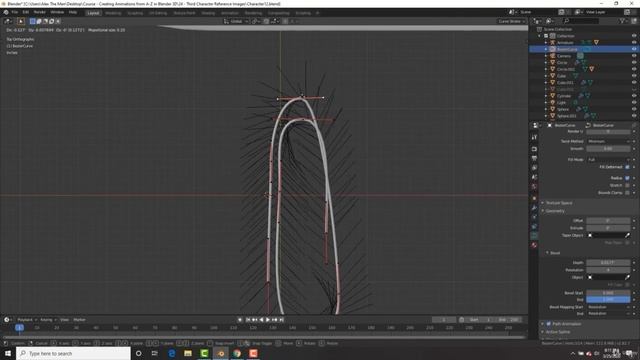Click the snapping magnet icon
The image size is (640, 360).
266,21
